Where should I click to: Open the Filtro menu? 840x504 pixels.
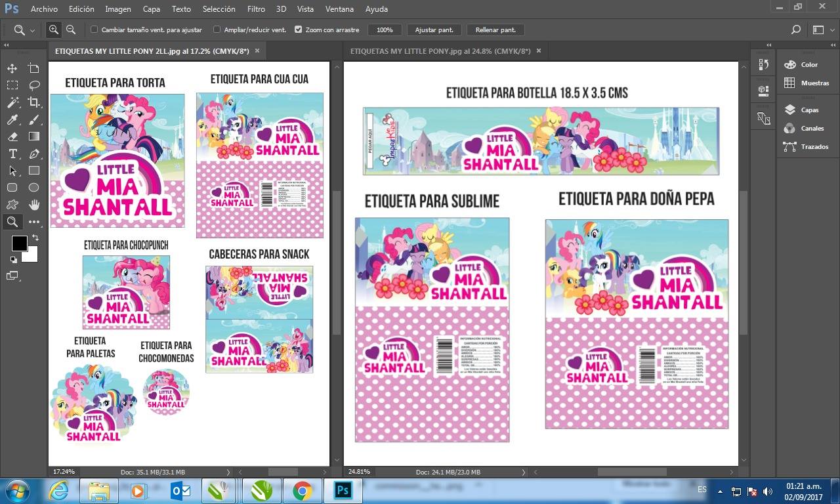pyautogui.click(x=257, y=9)
